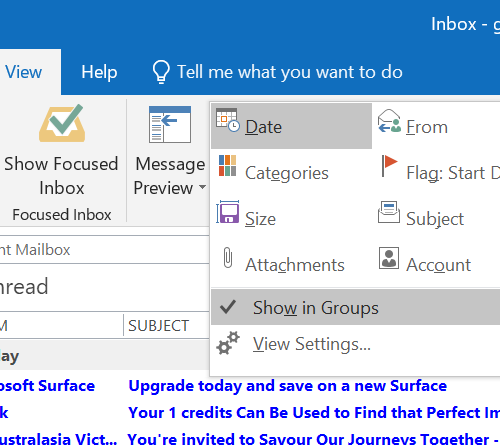
Task: Choose the Flag: Start Date red flag icon
Action: (389, 165)
